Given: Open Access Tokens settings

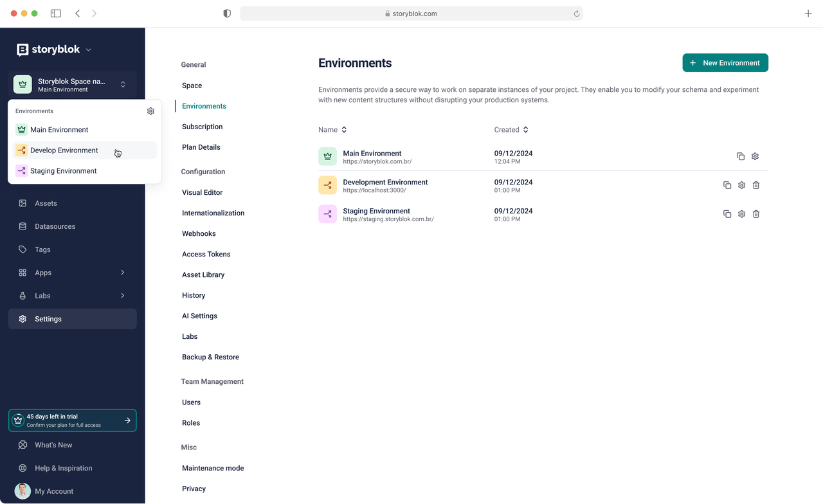Looking at the screenshot, I should pos(206,254).
